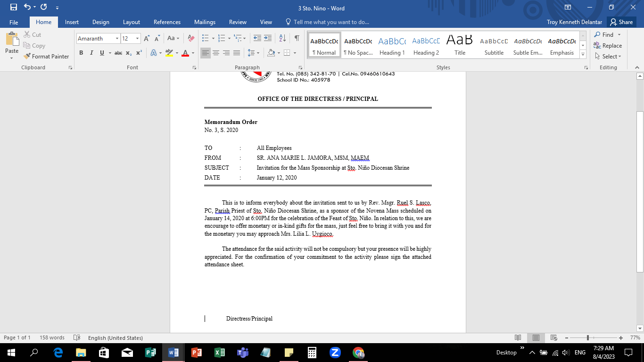Switch to the Insert tab
The width and height of the screenshot is (644, 362).
(x=72, y=22)
